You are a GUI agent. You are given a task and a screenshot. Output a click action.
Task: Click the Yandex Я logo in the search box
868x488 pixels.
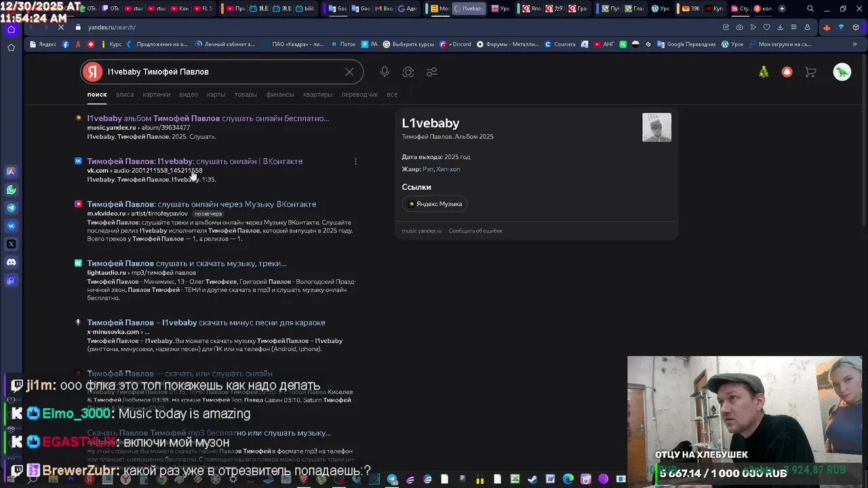point(93,72)
